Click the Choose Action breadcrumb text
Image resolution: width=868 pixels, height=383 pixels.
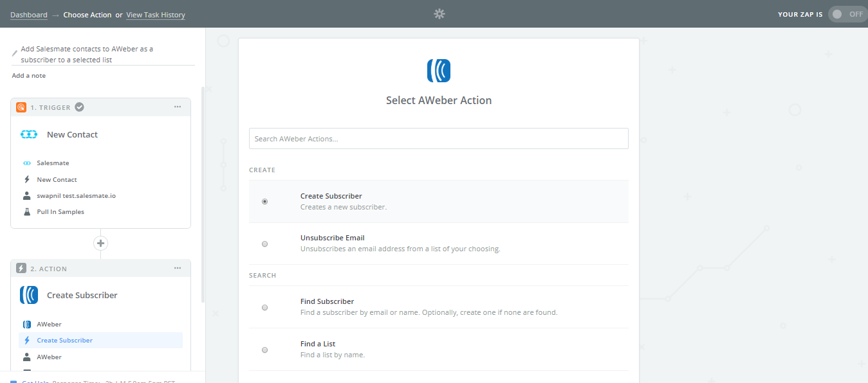point(87,15)
